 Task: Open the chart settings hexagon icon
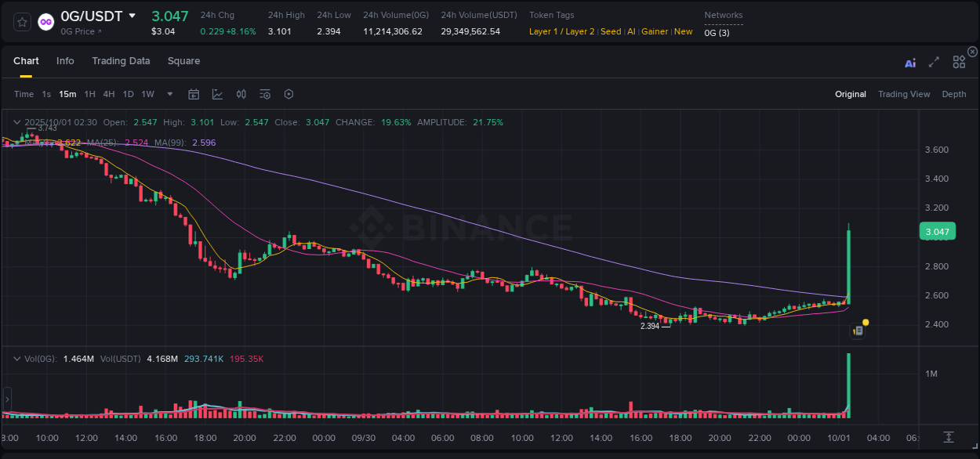[x=289, y=94]
